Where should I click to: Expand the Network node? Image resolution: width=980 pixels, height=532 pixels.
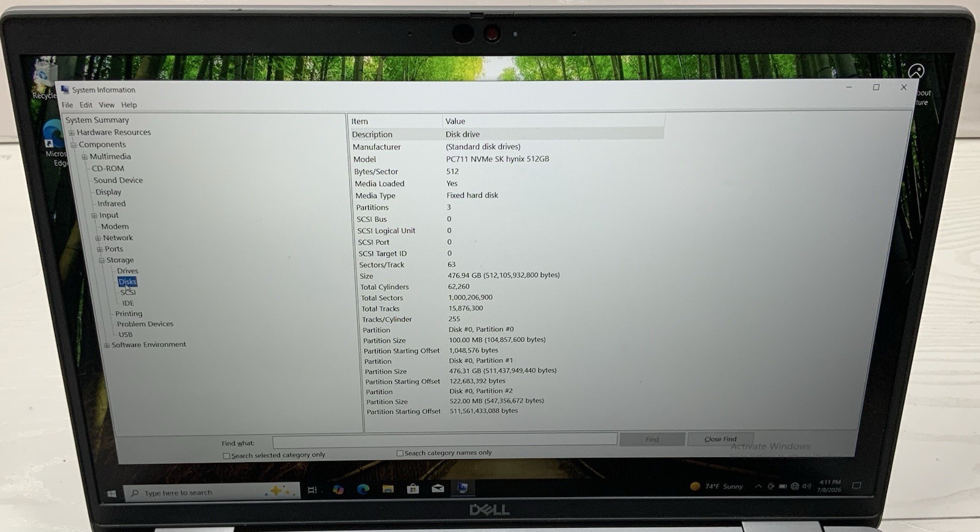98,238
